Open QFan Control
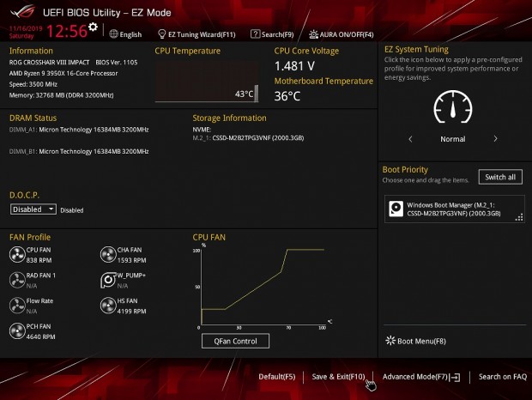532x400 pixels. click(235, 341)
